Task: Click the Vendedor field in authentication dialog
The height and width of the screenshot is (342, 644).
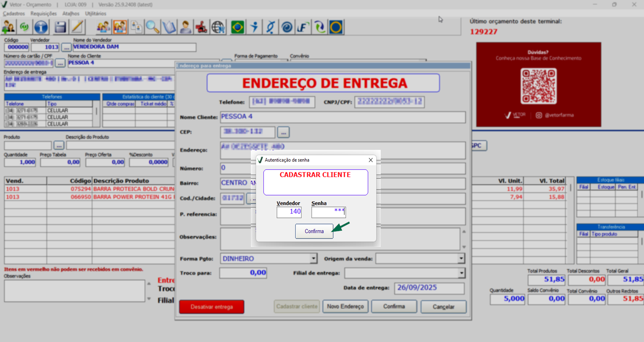Action: (289, 212)
